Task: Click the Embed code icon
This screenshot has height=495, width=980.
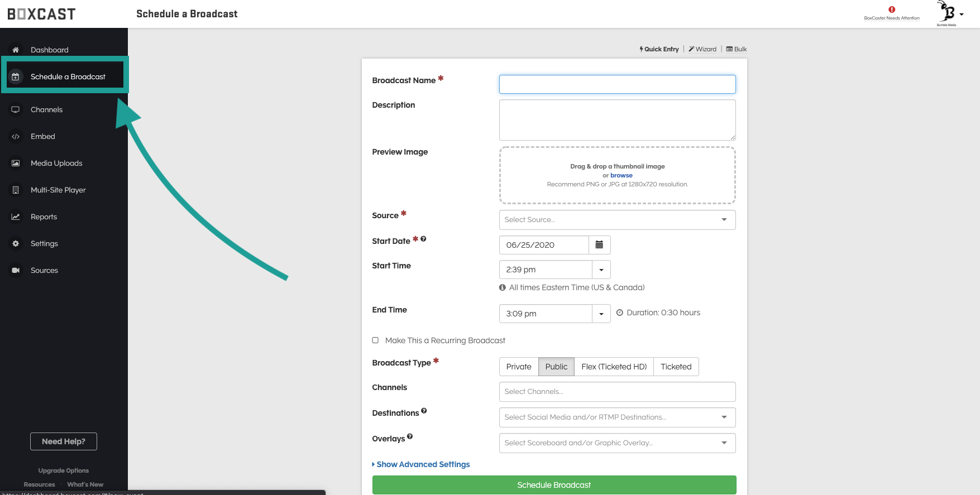Action: pos(16,137)
